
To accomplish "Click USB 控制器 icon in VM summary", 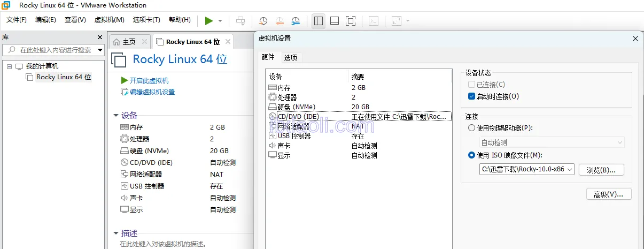I will click(125, 186).
